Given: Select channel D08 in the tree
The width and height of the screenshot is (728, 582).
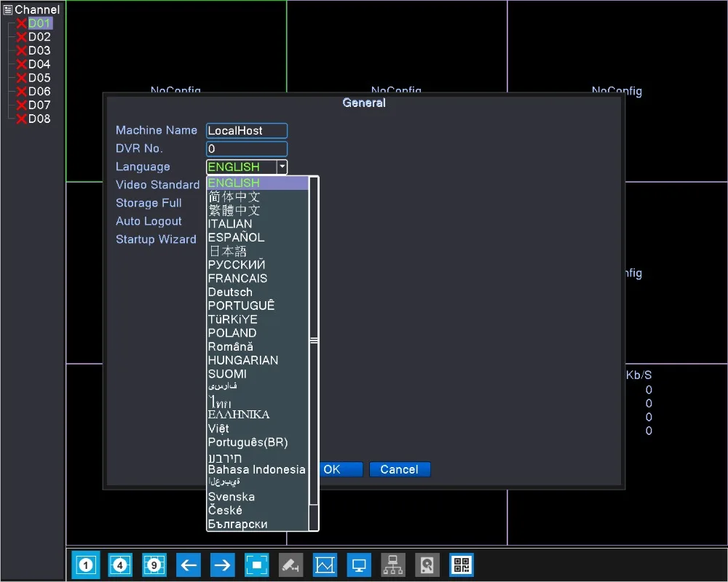Looking at the screenshot, I should tap(39, 119).
